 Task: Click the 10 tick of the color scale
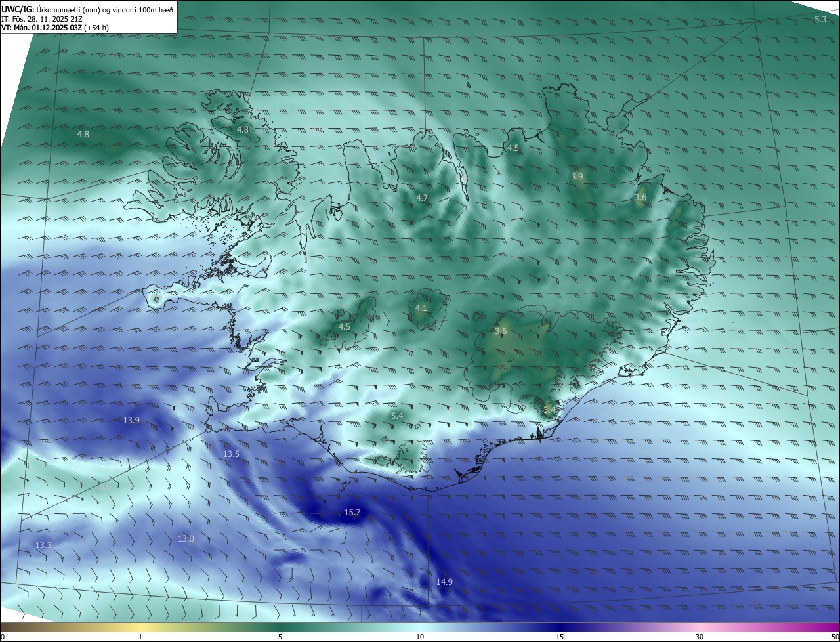click(x=420, y=637)
